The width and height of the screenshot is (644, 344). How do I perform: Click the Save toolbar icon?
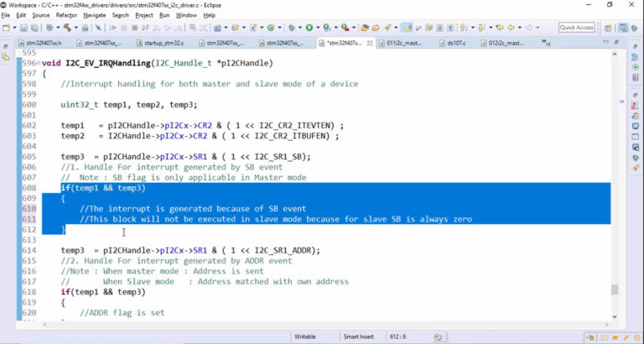(x=23, y=28)
